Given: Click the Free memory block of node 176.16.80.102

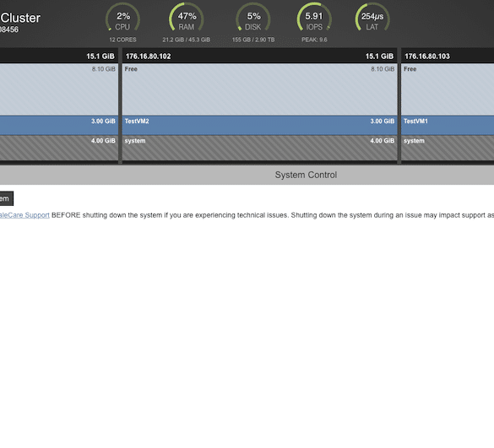Looking at the screenshot, I should 259,89.
